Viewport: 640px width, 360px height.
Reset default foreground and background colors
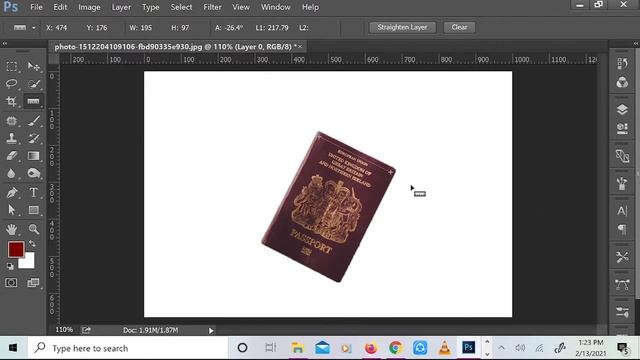pyautogui.click(x=10, y=266)
